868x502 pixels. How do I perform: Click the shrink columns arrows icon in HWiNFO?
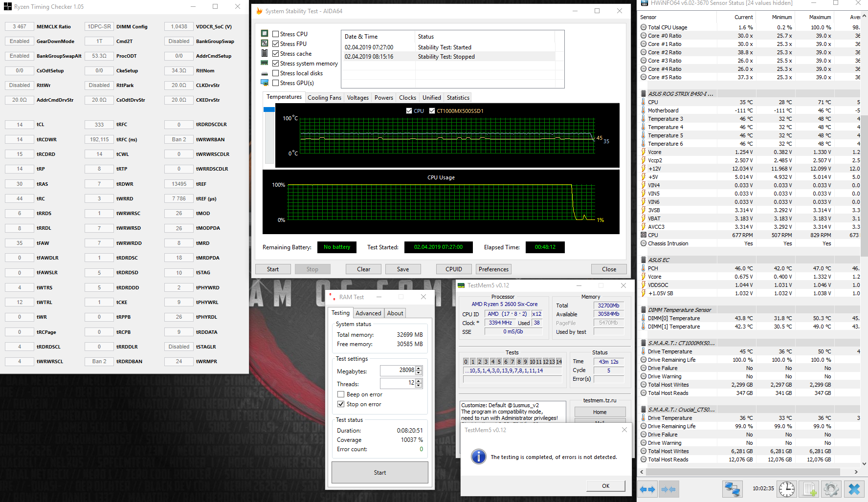[668, 489]
